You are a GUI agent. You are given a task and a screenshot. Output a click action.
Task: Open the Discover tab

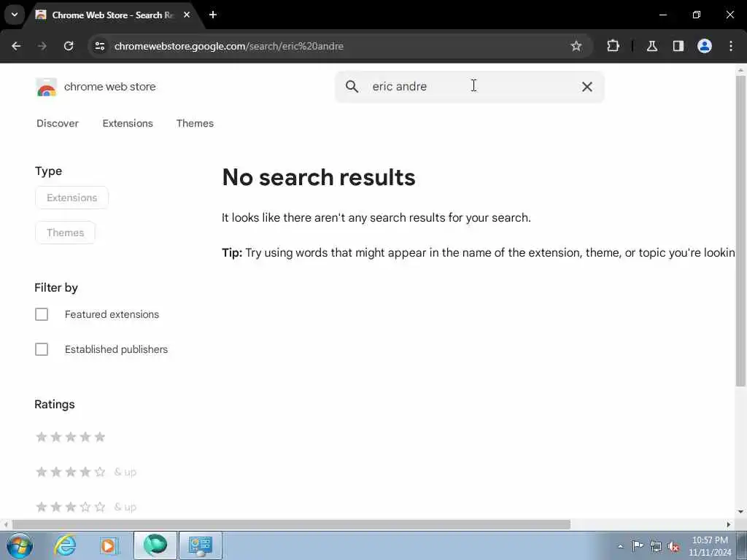[x=58, y=123]
